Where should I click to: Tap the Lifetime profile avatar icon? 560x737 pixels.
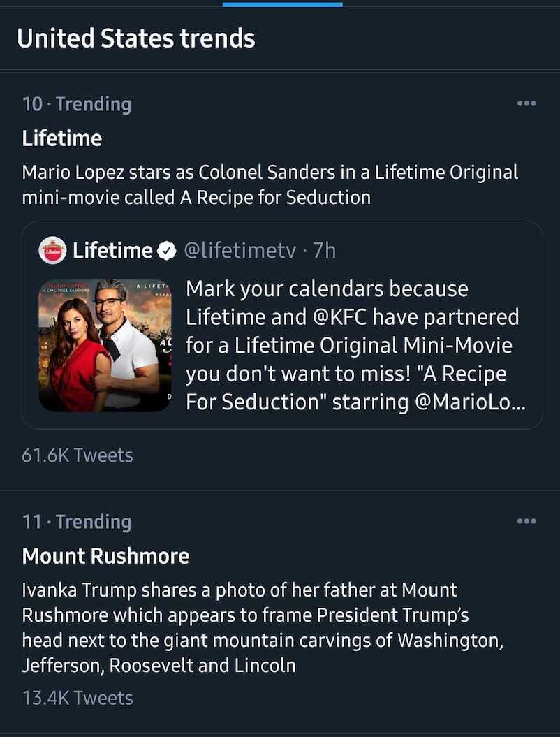point(52,250)
